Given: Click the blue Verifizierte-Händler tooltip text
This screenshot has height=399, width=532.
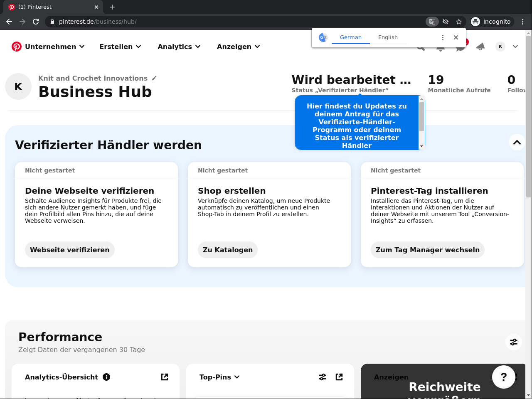Looking at the screenshot, I should click(357, 126).
